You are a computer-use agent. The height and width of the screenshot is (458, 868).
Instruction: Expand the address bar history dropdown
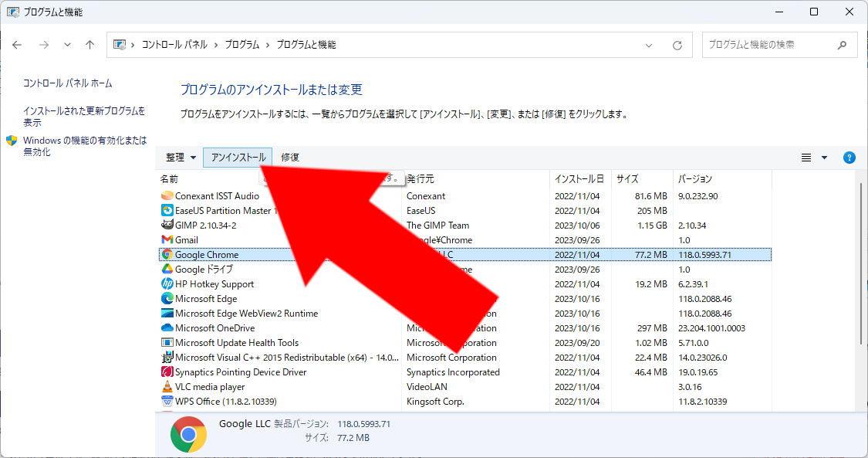click(x=650, y=46)
